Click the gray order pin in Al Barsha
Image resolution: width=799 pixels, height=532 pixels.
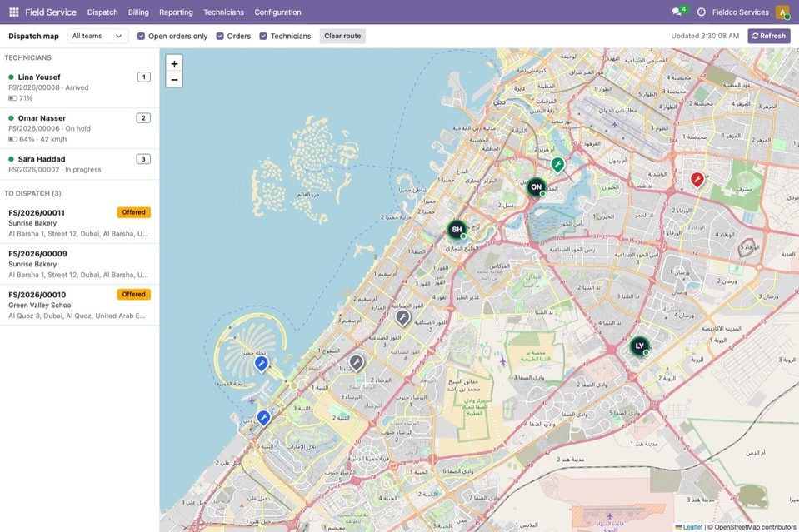(357, 363)
